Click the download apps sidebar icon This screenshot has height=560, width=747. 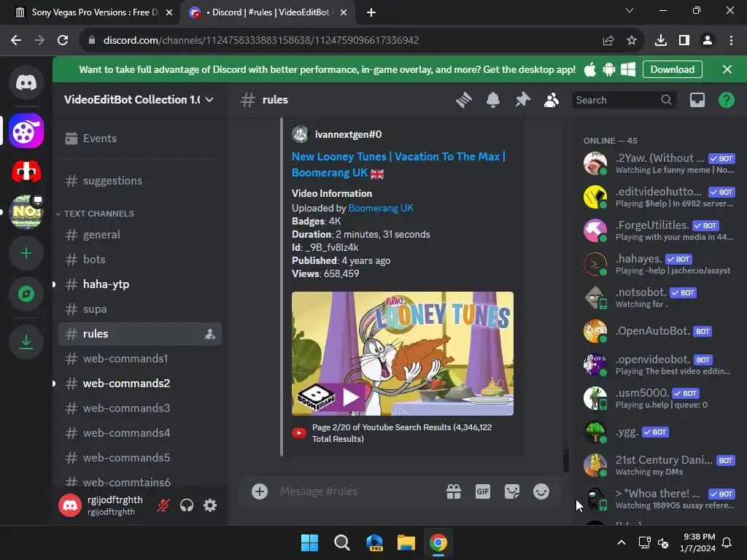coord(26,341)
